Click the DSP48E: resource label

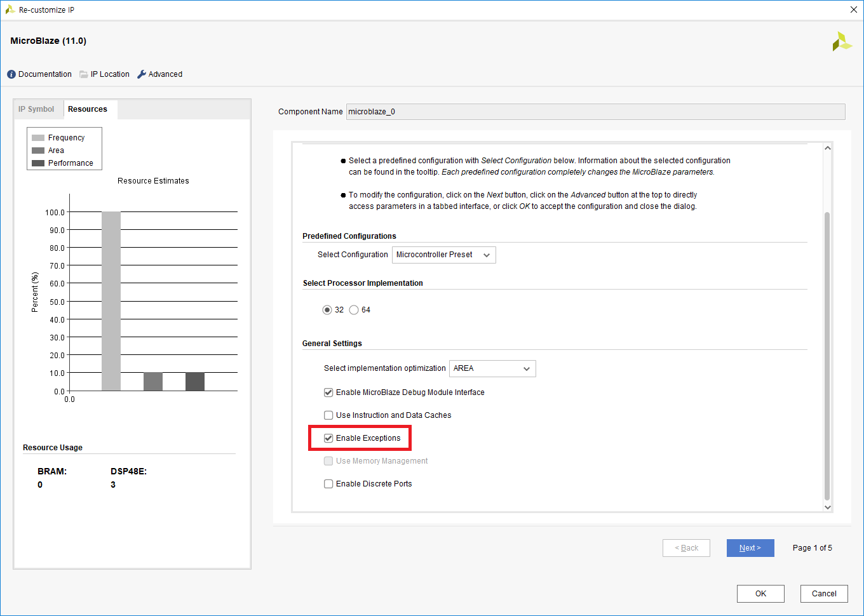(128, 472)
